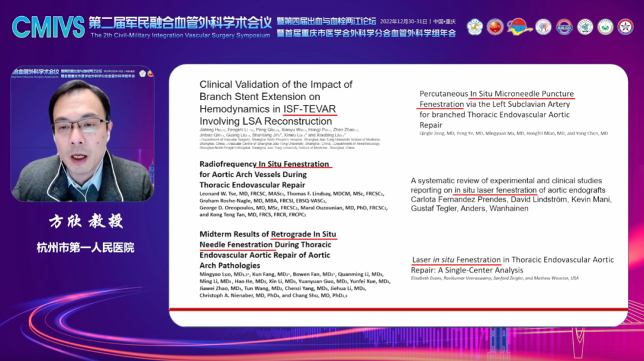Click 'Repair: A Single-Center Analysis' line
Image resolution: width=644 pixels, height=361 pixels.
467,270
